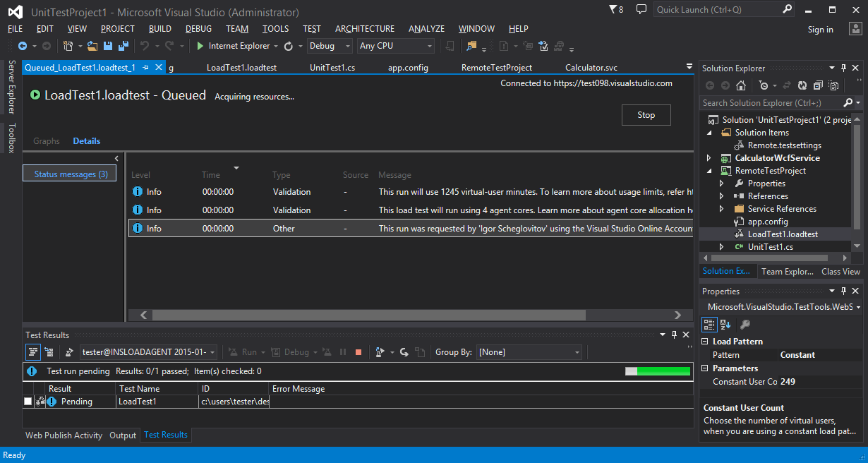Click the Collapse All icon in Solution Explorer
The width and height of the screenshot is (868, 463).
(x=818, y=85)
